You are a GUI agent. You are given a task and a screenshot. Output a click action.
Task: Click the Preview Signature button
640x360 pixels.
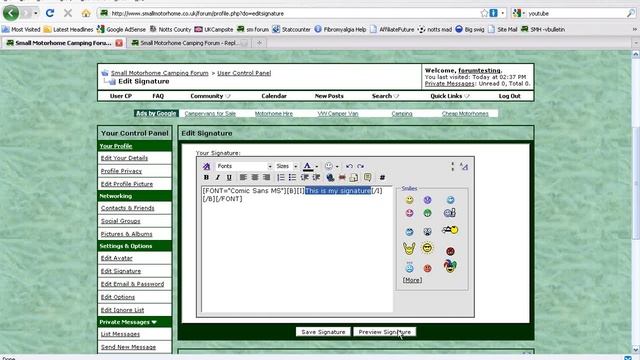(384, 332)
